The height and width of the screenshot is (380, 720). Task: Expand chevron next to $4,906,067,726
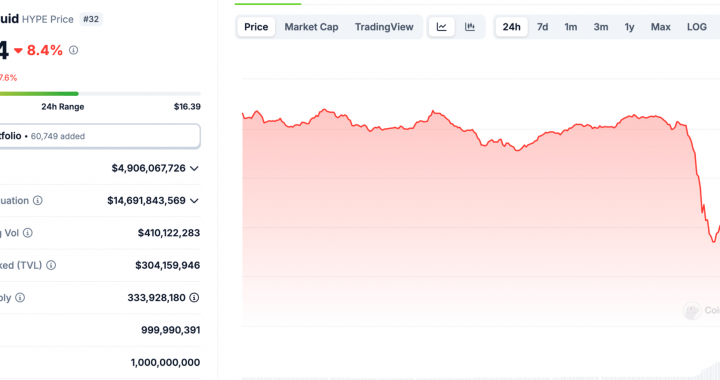[194, 168]
